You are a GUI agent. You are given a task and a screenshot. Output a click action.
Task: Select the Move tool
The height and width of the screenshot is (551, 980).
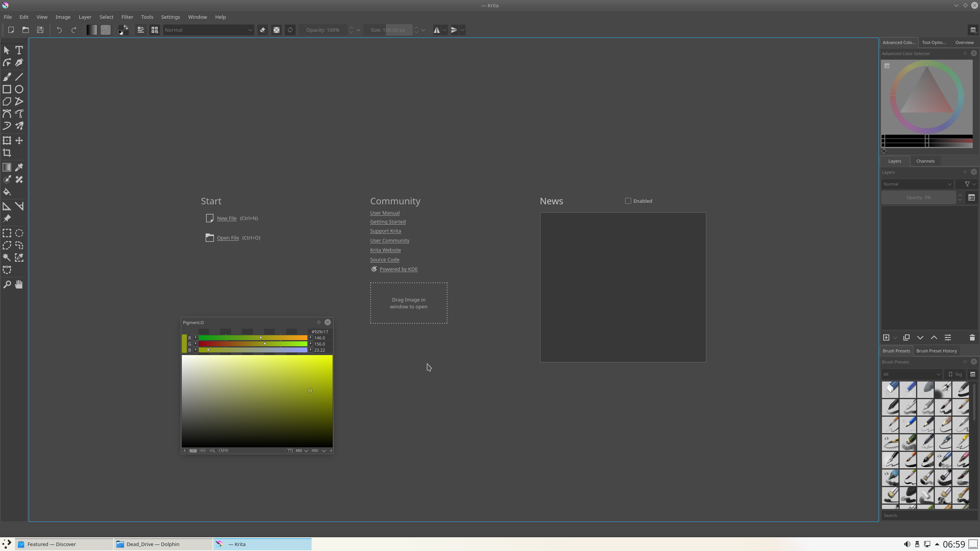pos(19,140)
